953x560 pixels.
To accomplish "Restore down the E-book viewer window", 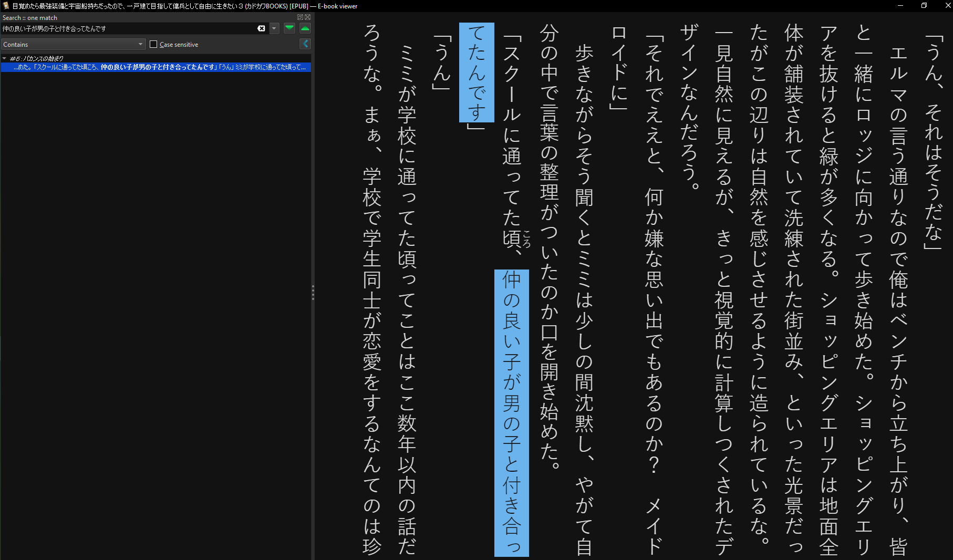I will click(924, 6).
